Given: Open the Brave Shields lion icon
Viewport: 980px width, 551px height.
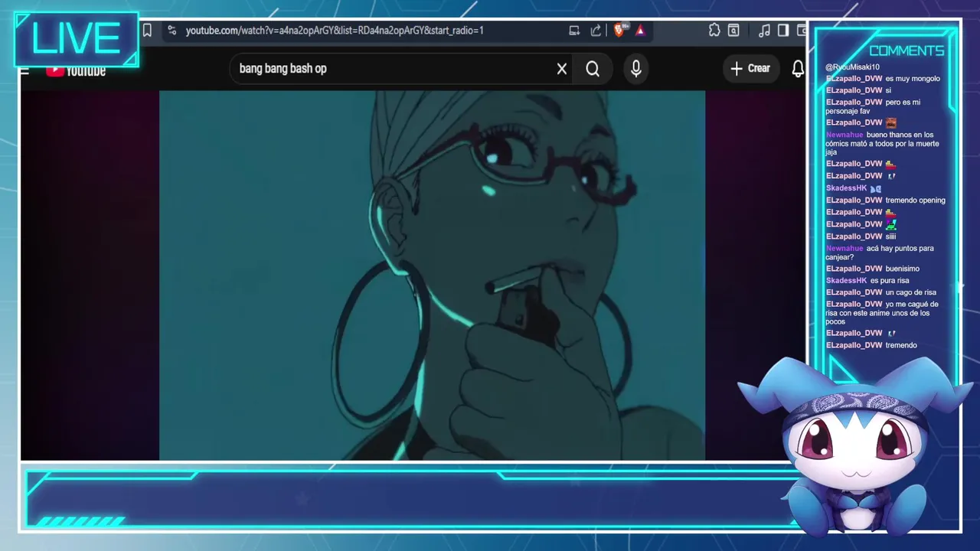Looking at the screenshot, I should click(x=619, y=31).
